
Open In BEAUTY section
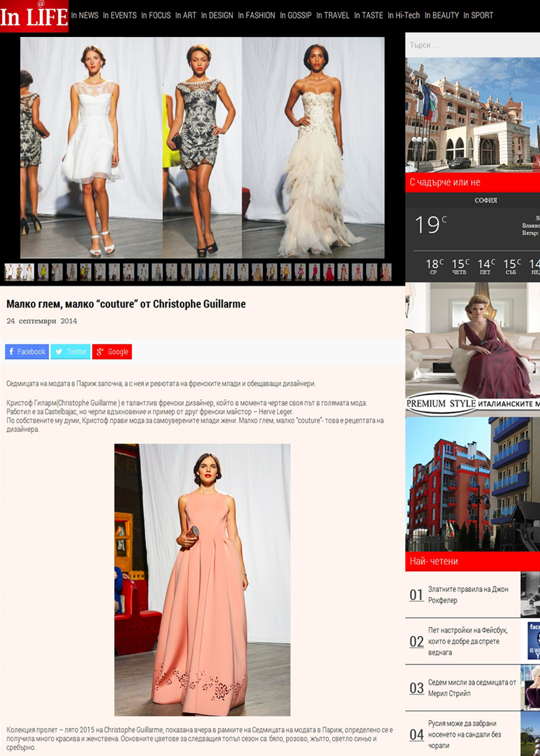pyautogui.click(x=442, y=16)
